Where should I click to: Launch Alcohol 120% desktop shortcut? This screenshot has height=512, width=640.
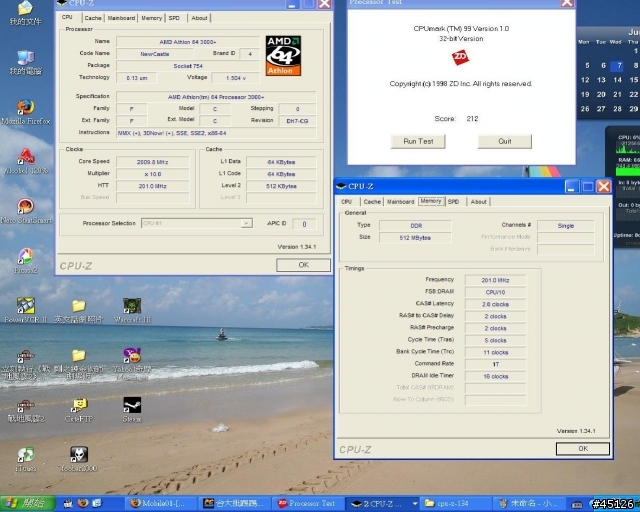(x=25, y=162)
